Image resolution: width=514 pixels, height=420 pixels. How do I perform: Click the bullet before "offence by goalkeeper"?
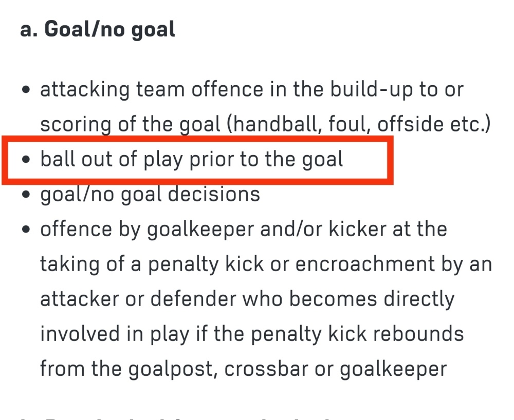coord(26,229)
